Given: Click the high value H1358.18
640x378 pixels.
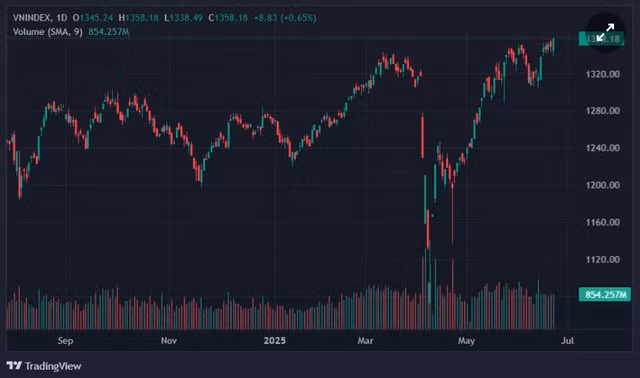Looking at the screenshot, I should [x=138, y=18].
